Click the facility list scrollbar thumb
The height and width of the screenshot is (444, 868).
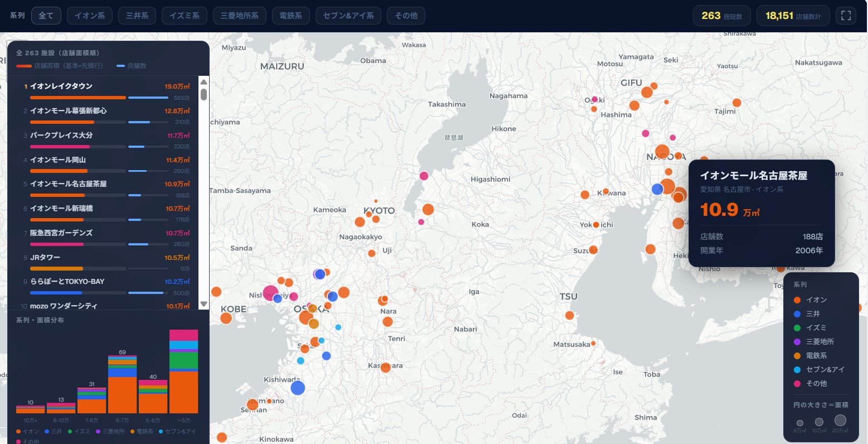coord(203,94)
